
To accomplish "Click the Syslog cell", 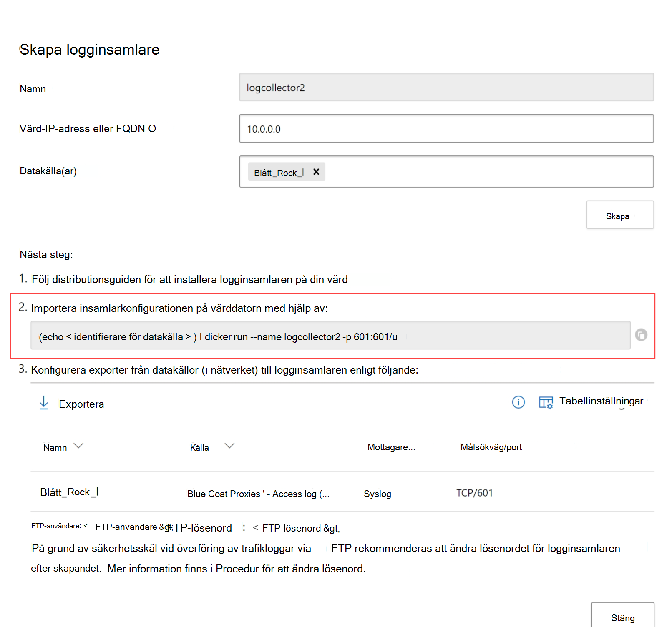I will (378, 494).
